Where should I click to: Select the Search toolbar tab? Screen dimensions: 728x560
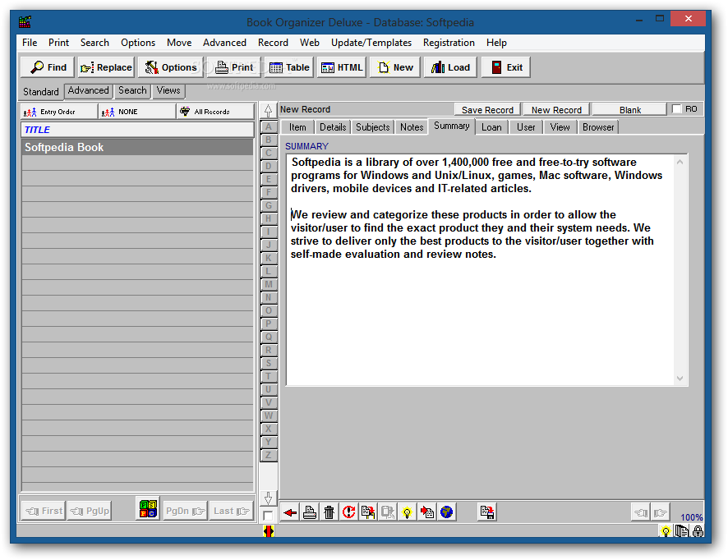[132, 90]
